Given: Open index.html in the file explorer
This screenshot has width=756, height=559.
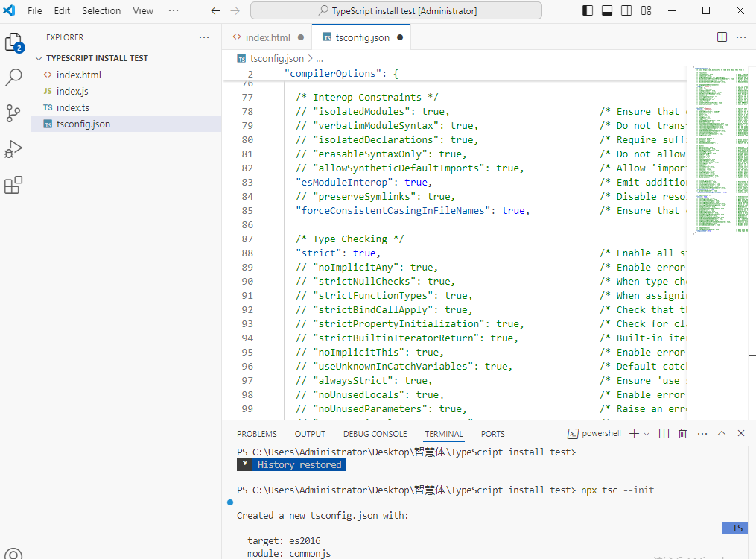Looking at the screenshot, I should click(x=79, y=75).
